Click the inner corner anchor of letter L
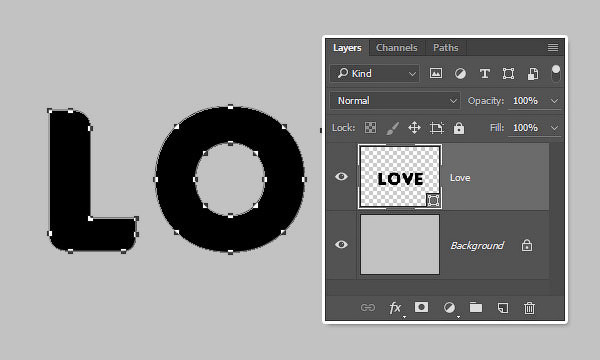The height and width of the screenshot is (360, 600). click(91, 218)
